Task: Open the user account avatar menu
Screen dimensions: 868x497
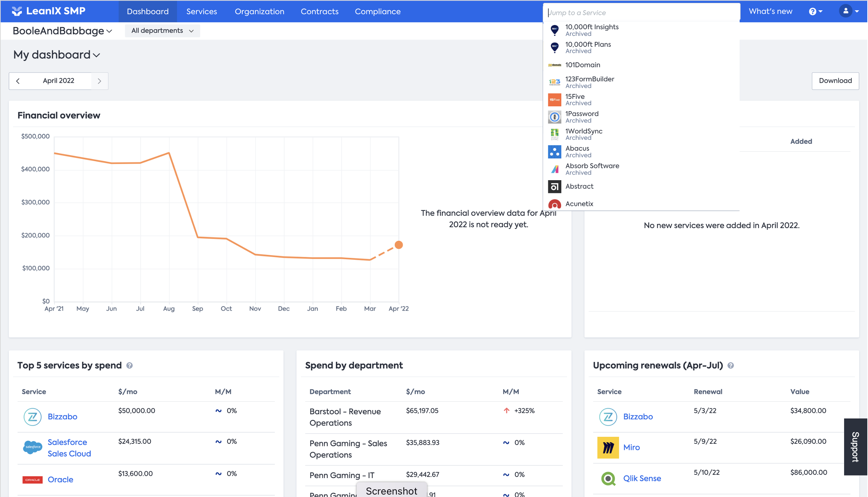Action: coord(846,11)
